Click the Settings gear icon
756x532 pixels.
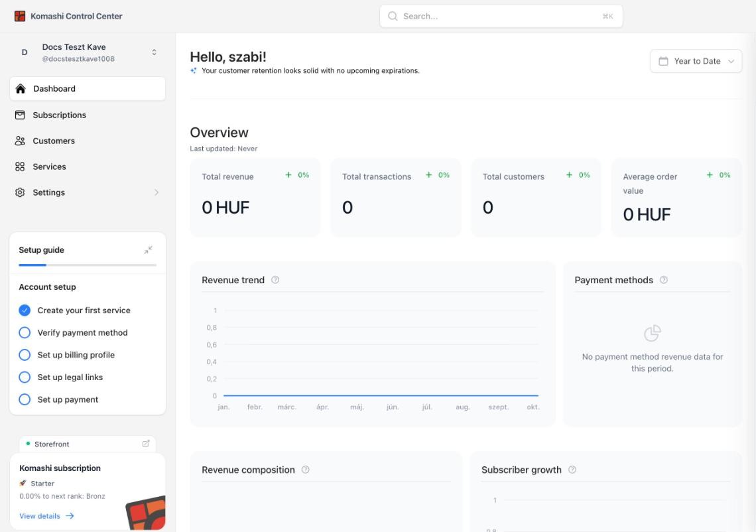tap(20, 192)
